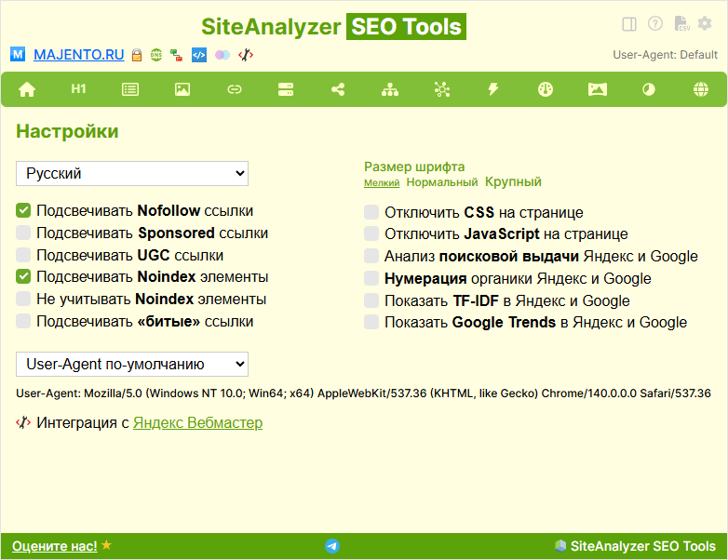Open the H1 headings tab

78,89
